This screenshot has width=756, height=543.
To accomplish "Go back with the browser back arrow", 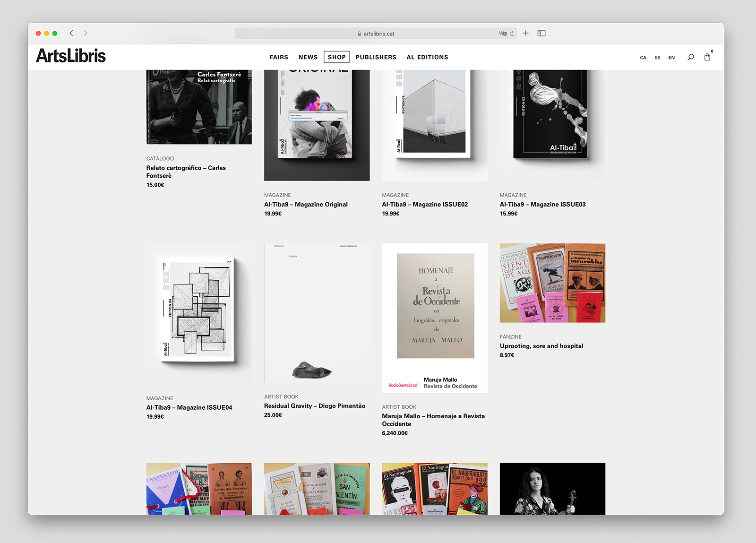I will pyautogui.click(x=71, y=33).
